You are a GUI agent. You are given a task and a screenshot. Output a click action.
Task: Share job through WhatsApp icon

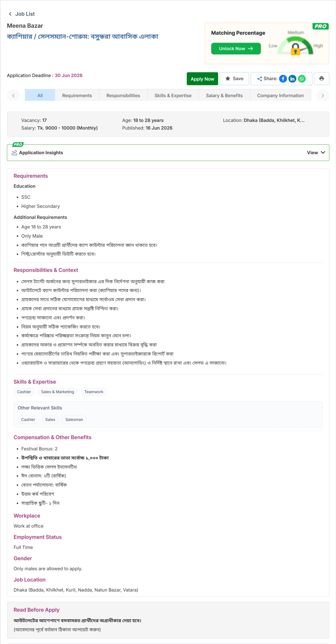pos(302,79)
